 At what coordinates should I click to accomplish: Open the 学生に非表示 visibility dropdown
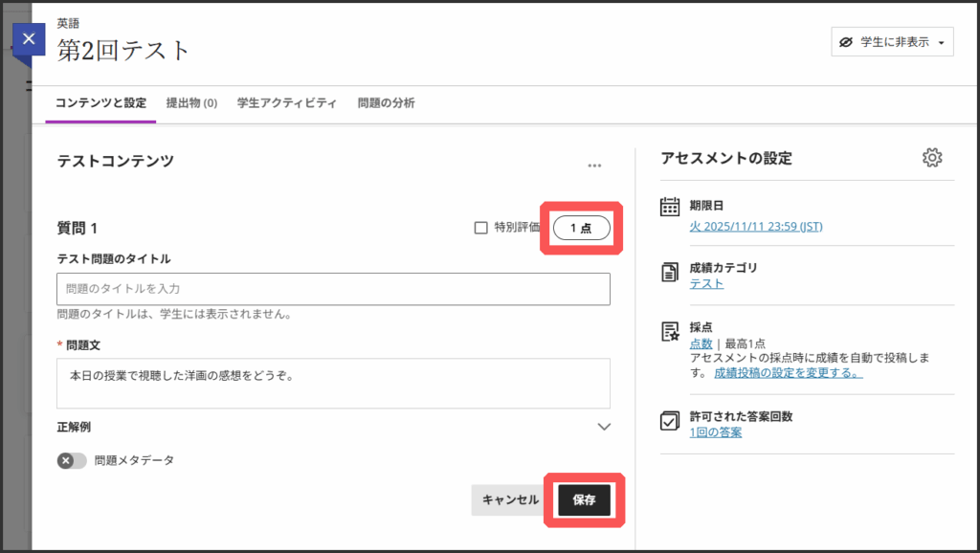(892, 42)
